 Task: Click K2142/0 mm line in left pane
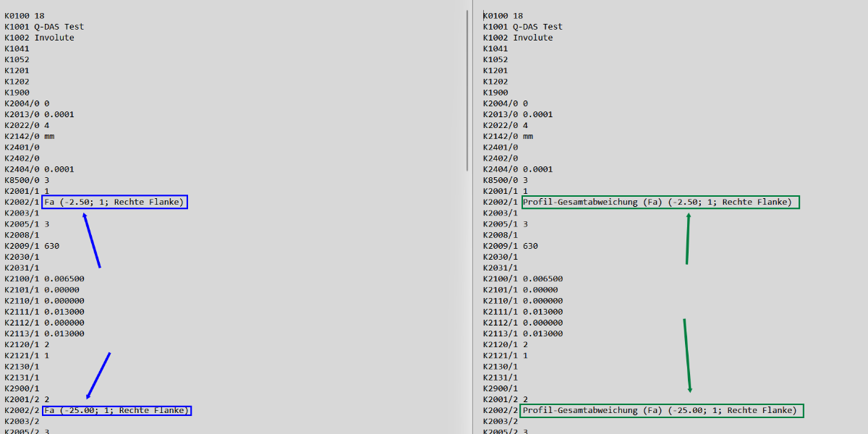(29, 137)
